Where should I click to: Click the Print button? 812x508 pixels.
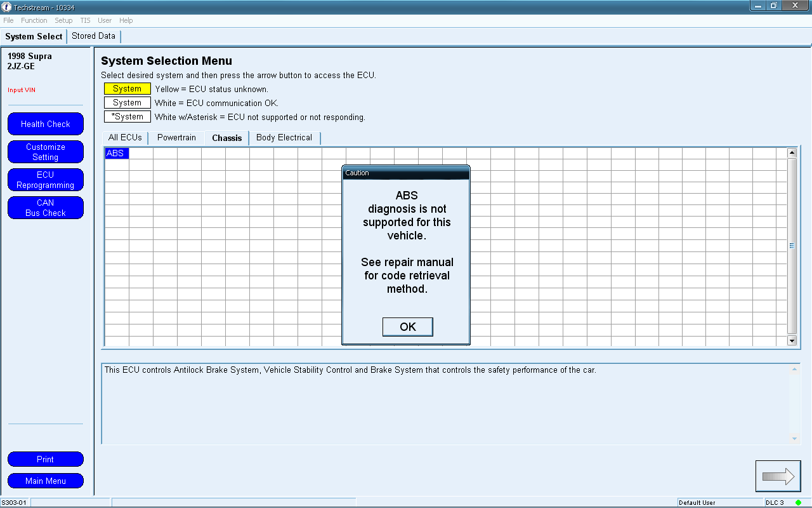[46, 459]
